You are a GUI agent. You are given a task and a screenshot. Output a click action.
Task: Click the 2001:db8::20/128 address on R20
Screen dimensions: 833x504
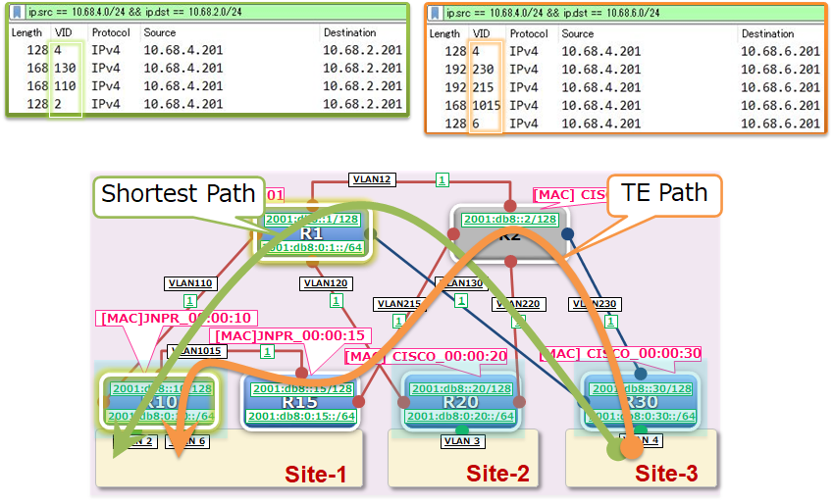coord(461,388)
